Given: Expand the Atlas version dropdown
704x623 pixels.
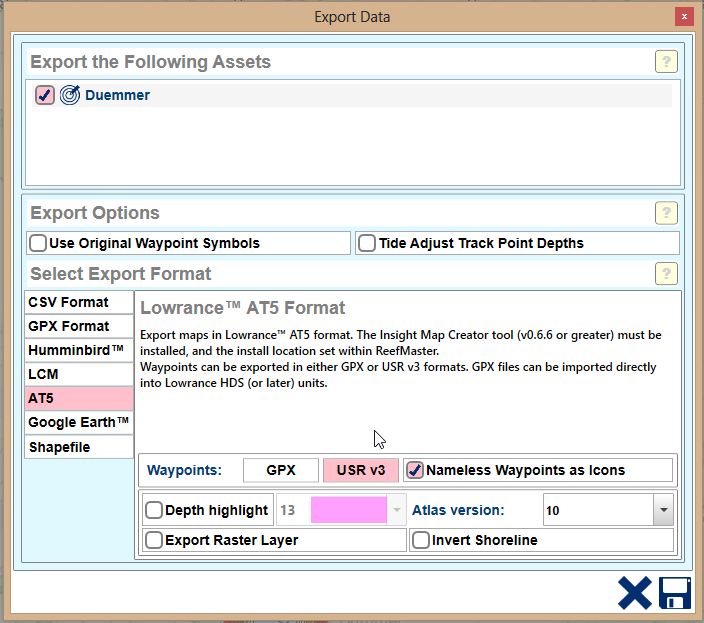Looking at the screenshot, I should click(663, 510).
